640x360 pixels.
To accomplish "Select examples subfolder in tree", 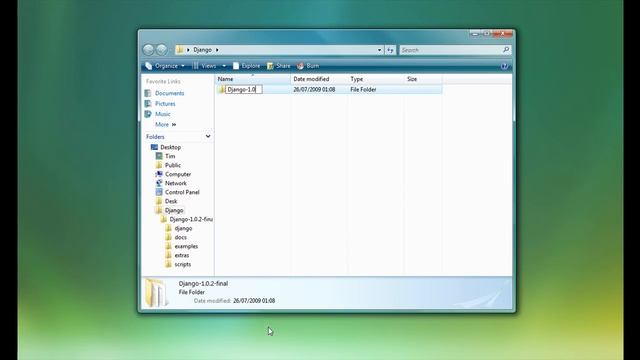I will 186,246.
